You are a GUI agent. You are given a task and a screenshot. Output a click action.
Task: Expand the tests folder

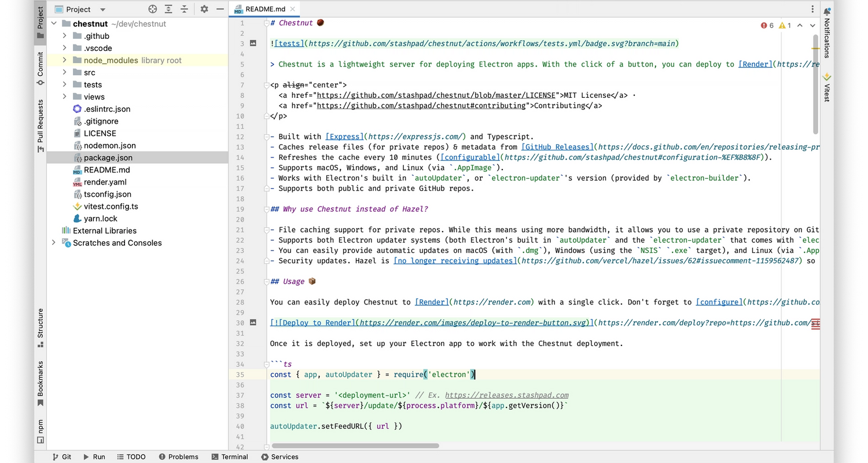pos(64,84)
